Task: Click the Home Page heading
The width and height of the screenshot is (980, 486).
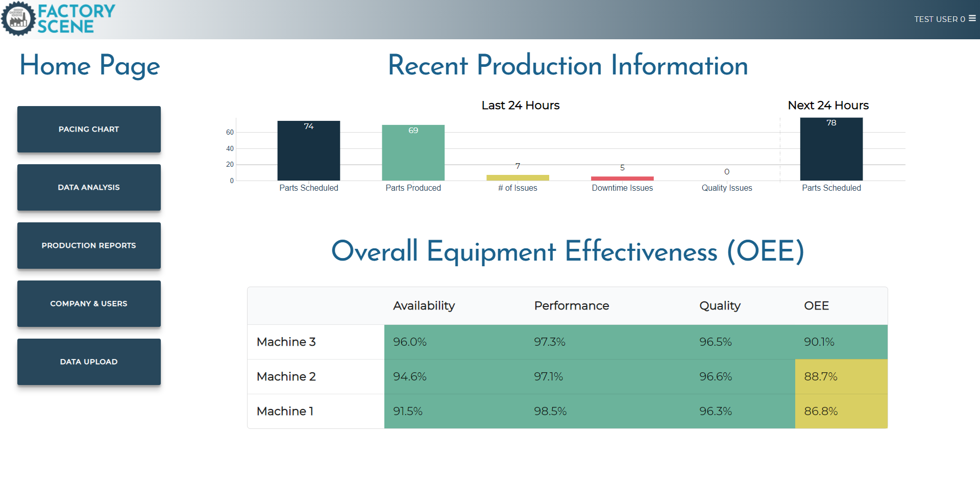Action: tap(90, 66)
